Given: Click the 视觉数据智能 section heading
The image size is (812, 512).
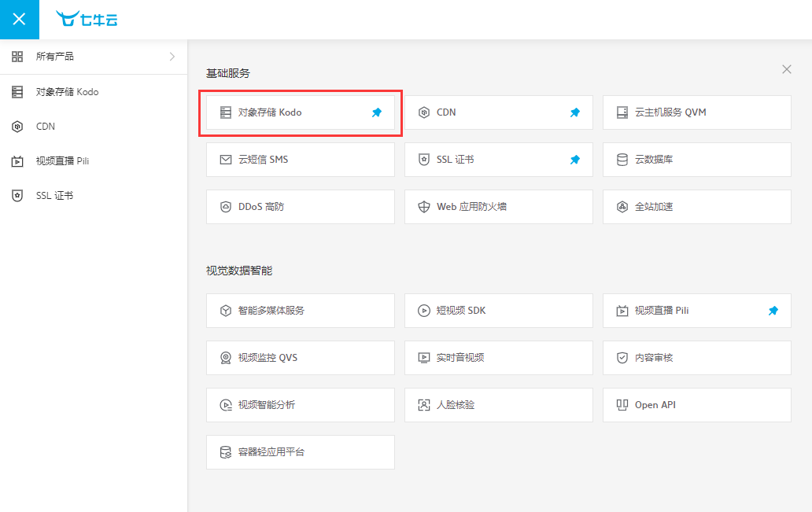Looking at the screenshot, I should 239,271.
